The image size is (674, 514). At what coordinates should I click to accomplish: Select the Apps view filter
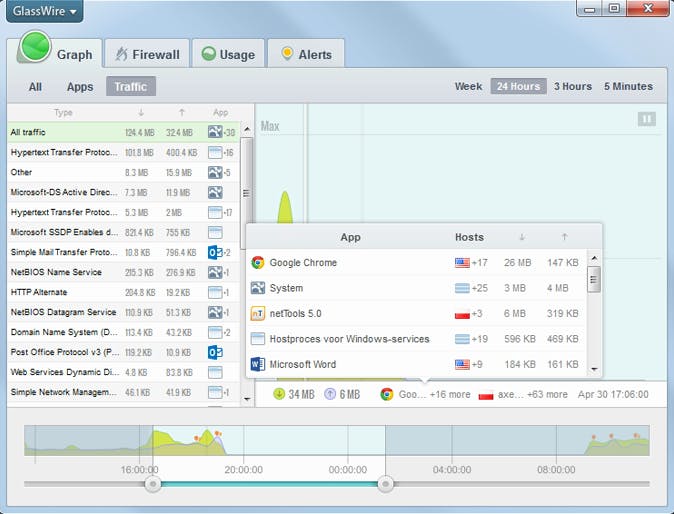pos(80,87)
